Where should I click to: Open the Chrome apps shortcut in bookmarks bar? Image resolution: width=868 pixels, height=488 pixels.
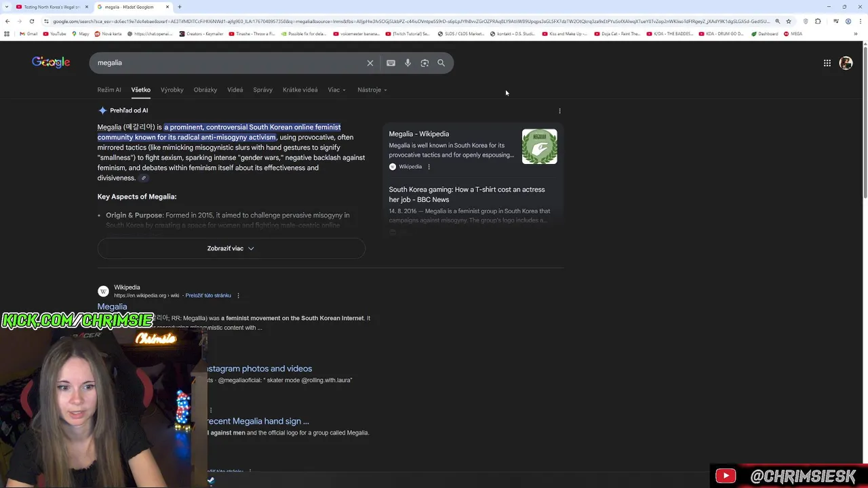[7, 34]
